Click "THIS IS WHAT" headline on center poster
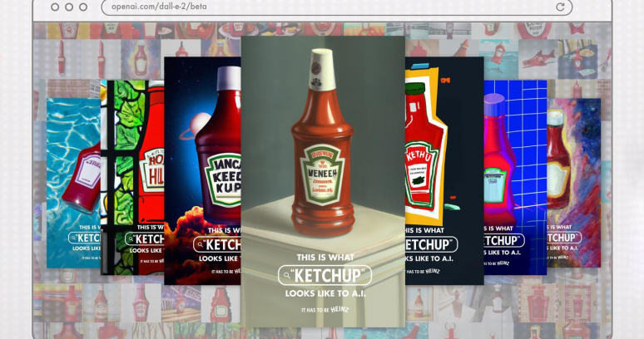 pos(322,258)
